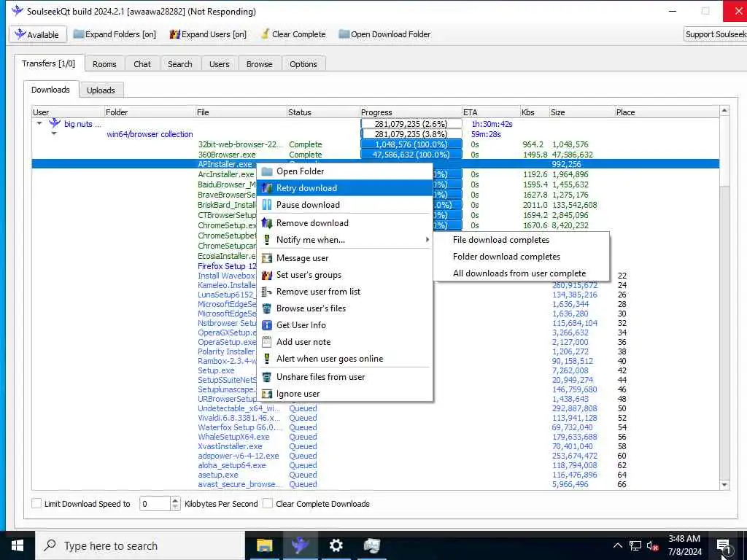Viewport: 747px width, 560px height.
Task: Tick the Clear Complete Downloads checkbox
Action: [x=268, y=503]
